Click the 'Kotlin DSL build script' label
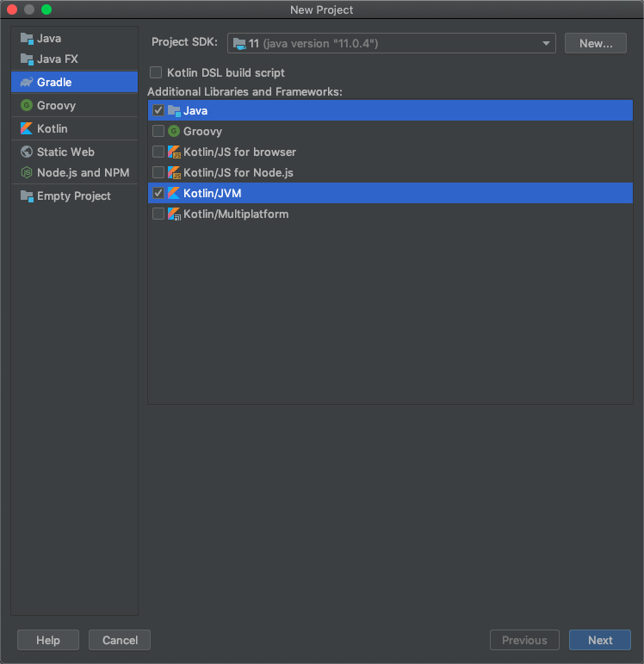This screenshot has height=664, width=644. tap(226, 73)
